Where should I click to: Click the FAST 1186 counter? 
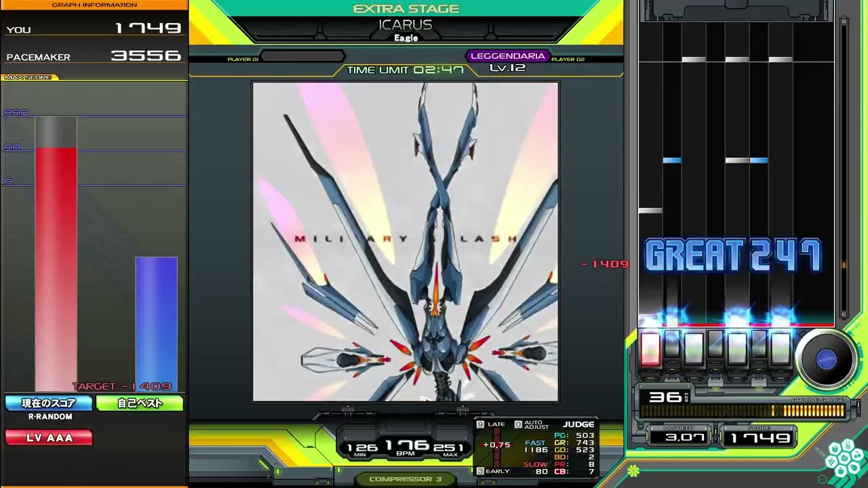[x=536, y=446]
